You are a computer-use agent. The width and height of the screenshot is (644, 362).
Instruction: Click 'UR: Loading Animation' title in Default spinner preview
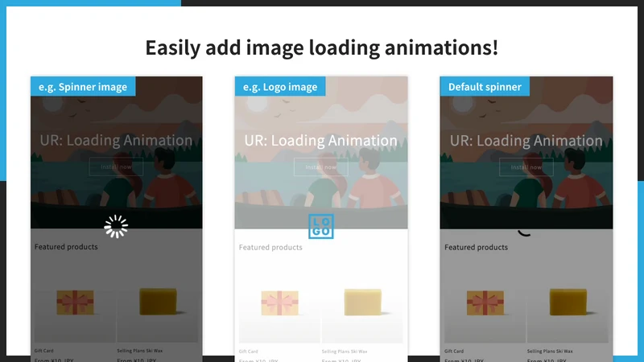(526, 140)
